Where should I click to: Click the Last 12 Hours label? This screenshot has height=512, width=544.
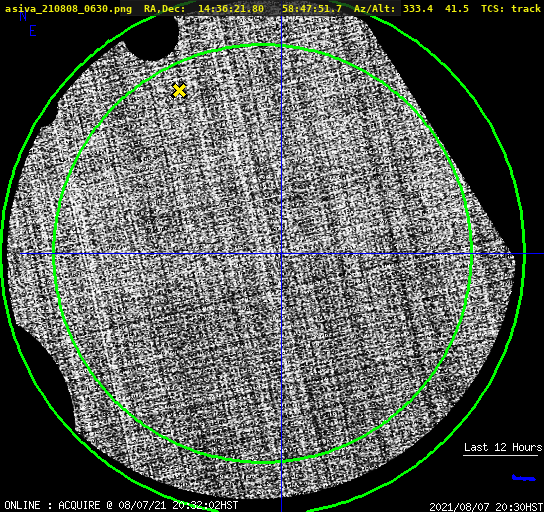[503, 447]
